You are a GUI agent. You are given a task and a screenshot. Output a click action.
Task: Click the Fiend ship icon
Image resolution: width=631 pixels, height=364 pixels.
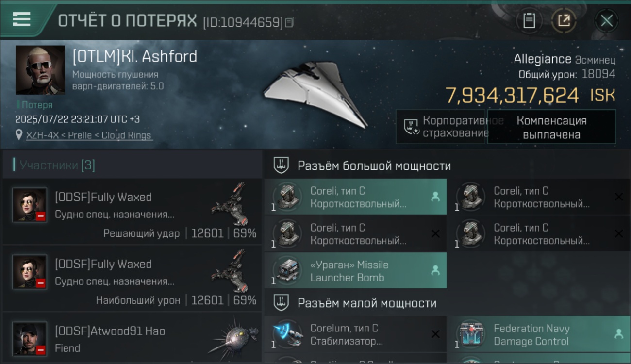click(233, 339)
